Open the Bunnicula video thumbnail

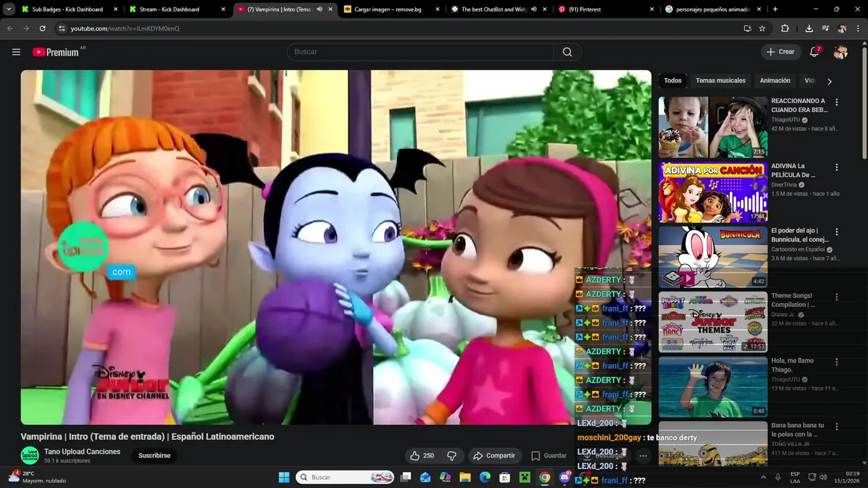tap(713, 258)
